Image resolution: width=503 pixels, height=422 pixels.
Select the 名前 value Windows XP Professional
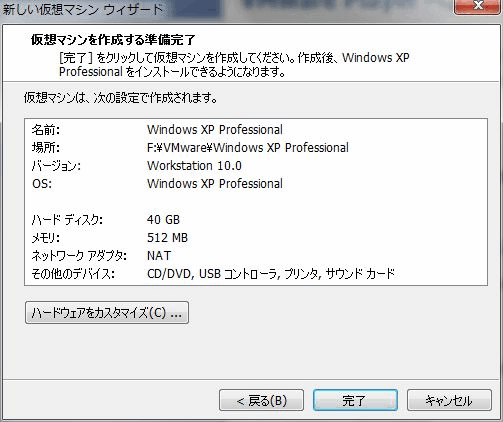[215, 130]
